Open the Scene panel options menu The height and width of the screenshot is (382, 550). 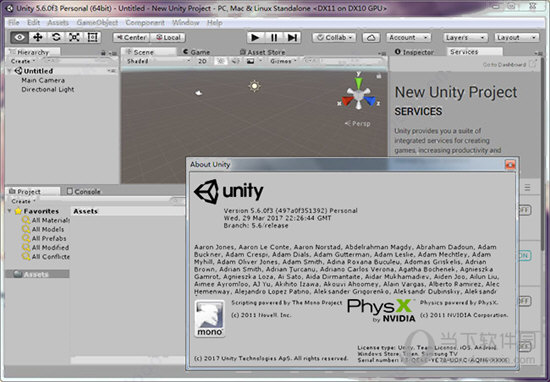click(382, 53)
